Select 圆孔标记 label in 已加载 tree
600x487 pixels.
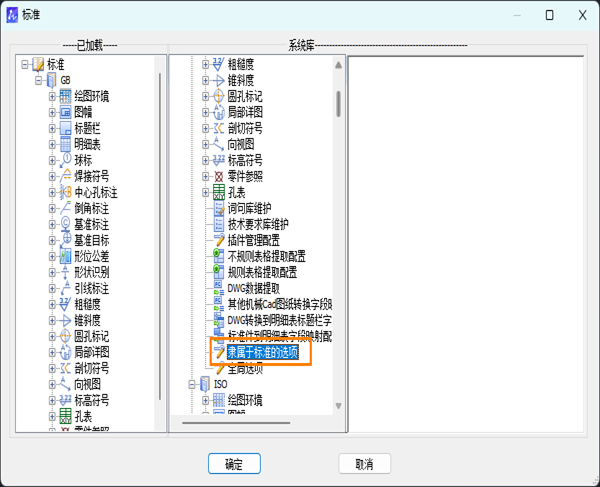click(92, 337)
